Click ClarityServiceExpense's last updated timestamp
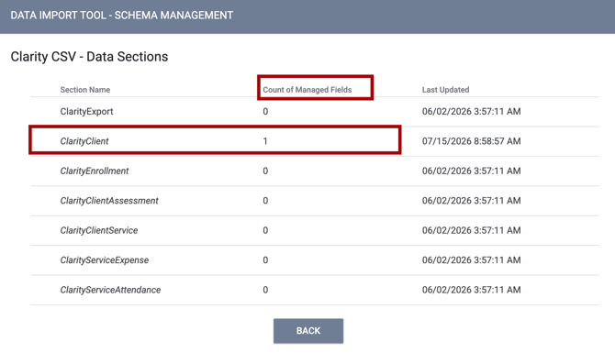The width and height of the screenshot is (615, 364). (x=472, y=260)
